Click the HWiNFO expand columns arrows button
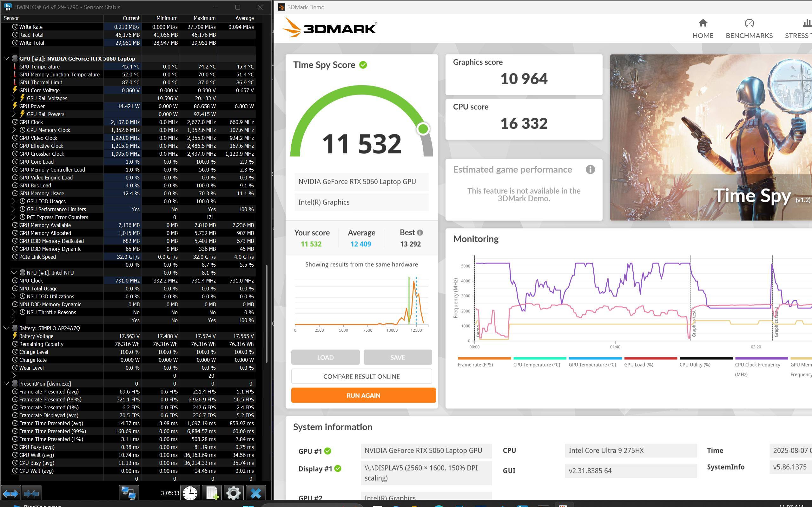This screenshot has width=812, height=507. tap(11, 493)
